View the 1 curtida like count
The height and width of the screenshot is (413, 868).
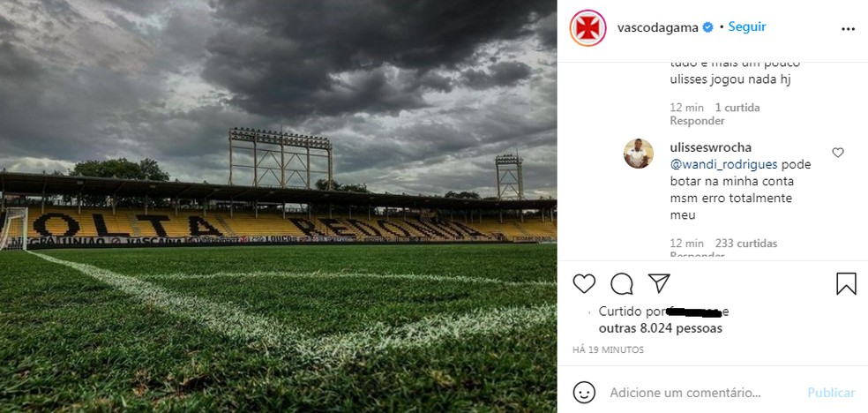[737, 108]
